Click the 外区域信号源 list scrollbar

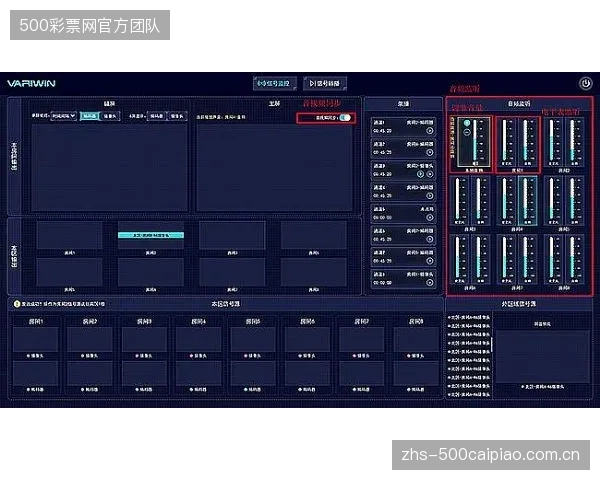(492, 344)
